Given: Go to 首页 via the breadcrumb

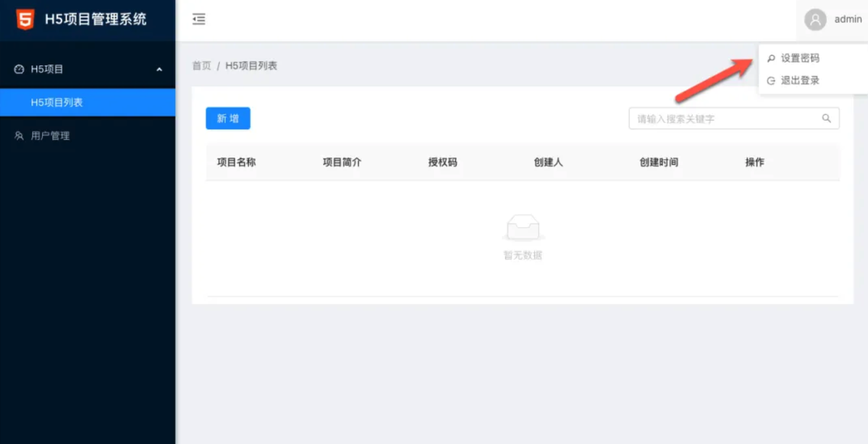Looking at the screenshot, I should 202,66.
